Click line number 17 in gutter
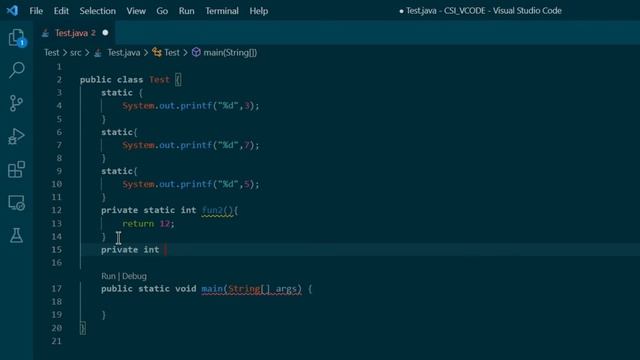 pos(57,289)
